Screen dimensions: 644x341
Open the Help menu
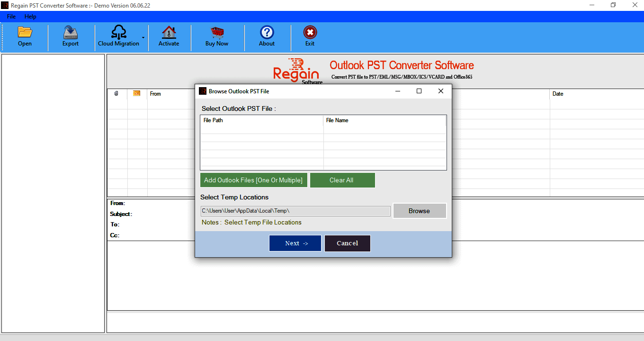30,17
